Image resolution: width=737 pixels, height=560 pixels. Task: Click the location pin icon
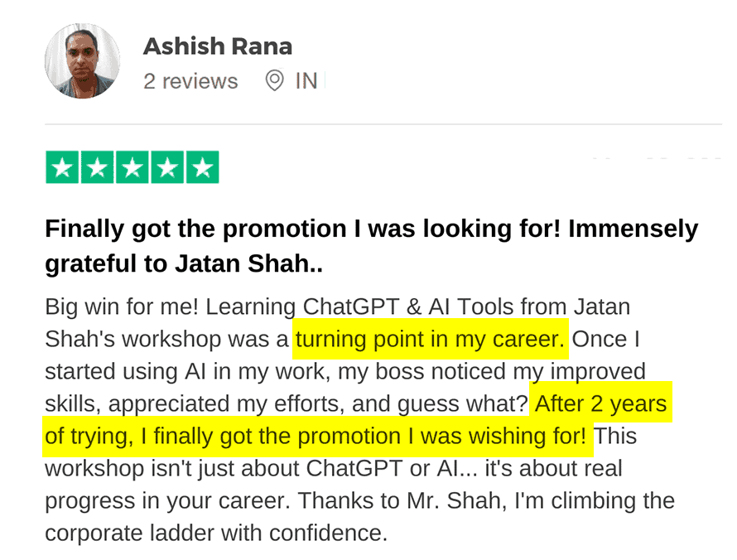274,81
